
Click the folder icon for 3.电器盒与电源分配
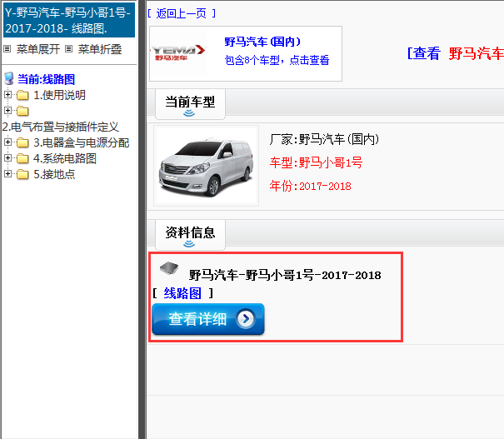click(x=22, y=142)
